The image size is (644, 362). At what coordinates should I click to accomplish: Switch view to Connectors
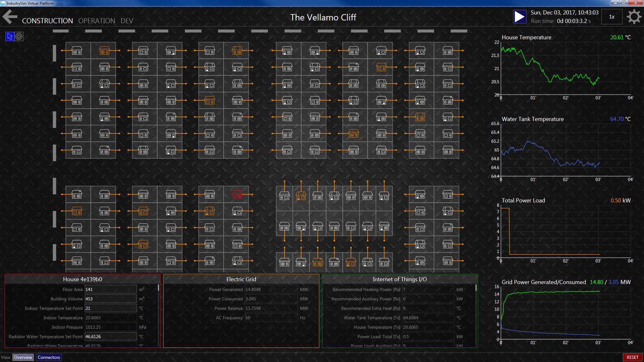[x=49, y=357]
